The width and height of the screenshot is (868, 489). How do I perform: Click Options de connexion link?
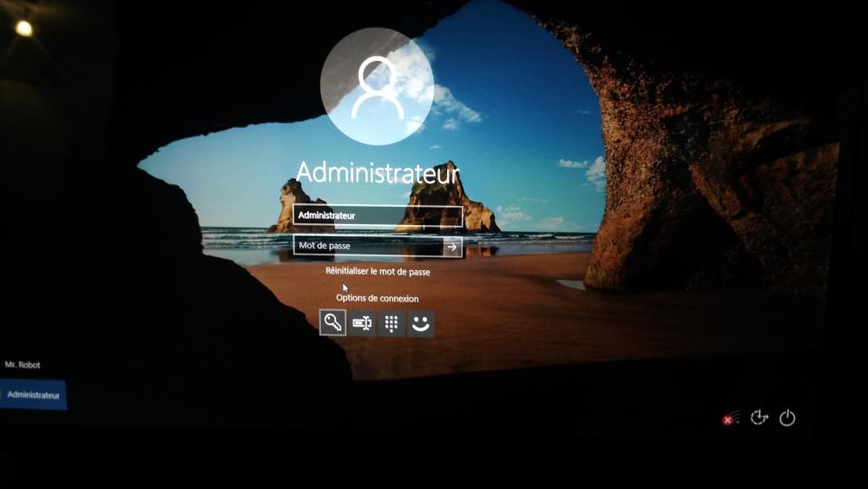(x=377, y=298)
